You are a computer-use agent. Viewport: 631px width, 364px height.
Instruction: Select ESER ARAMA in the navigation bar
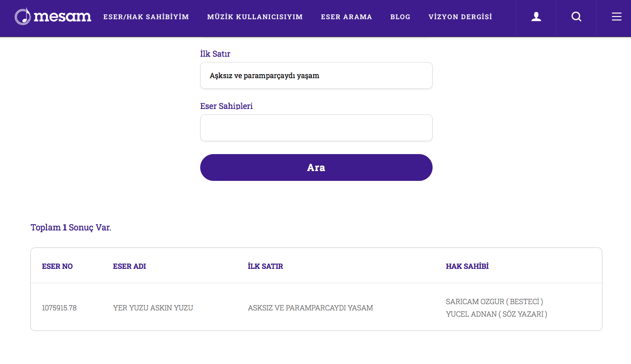[346, 17]
